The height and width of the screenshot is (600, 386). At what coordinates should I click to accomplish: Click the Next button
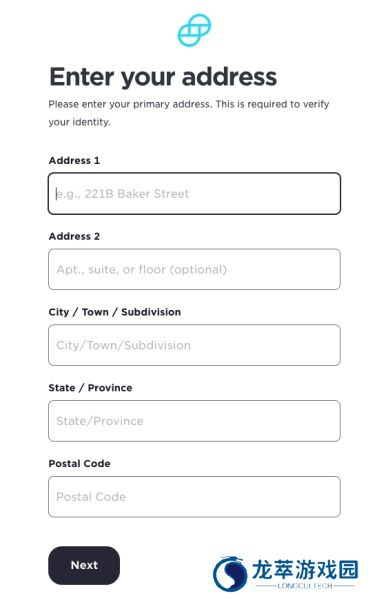84,565
